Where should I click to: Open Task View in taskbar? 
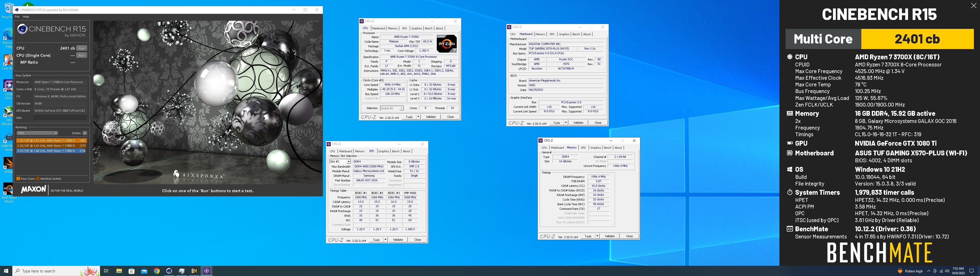click(x=106, y=271)
